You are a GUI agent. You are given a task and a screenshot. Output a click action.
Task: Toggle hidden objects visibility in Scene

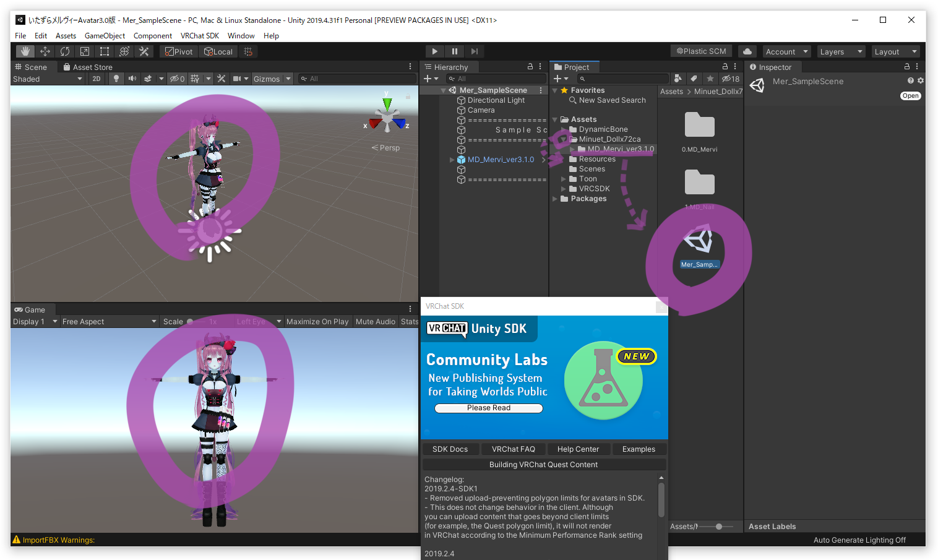click(x=177, y=79)
